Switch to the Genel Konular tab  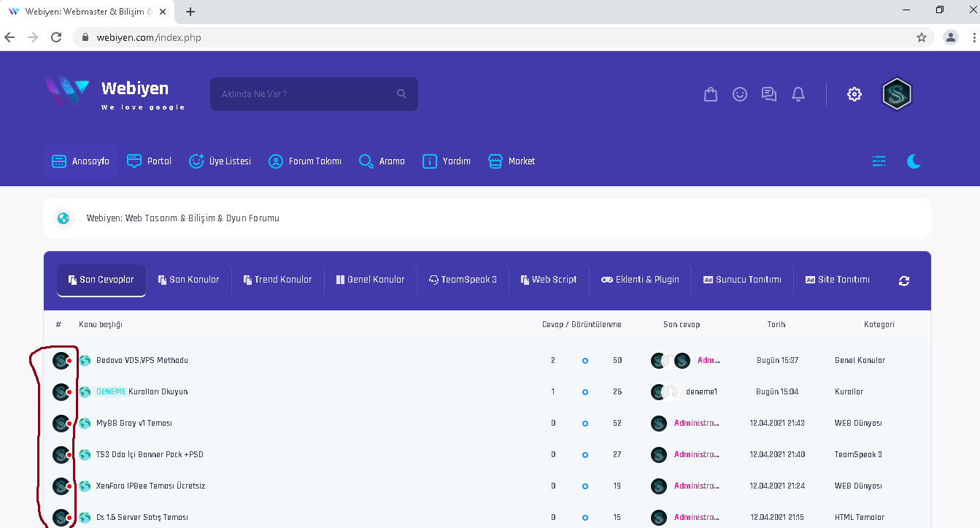click(x=370, y=280)
